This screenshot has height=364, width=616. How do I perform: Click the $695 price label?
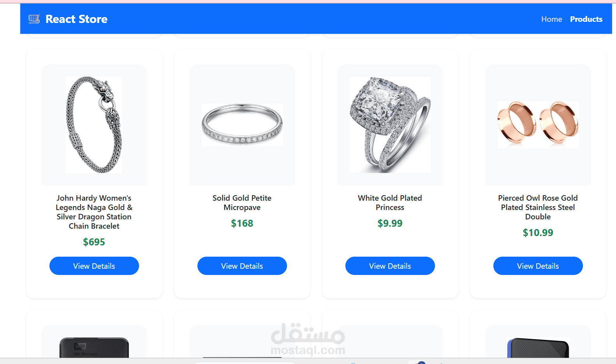click(94, 242)
